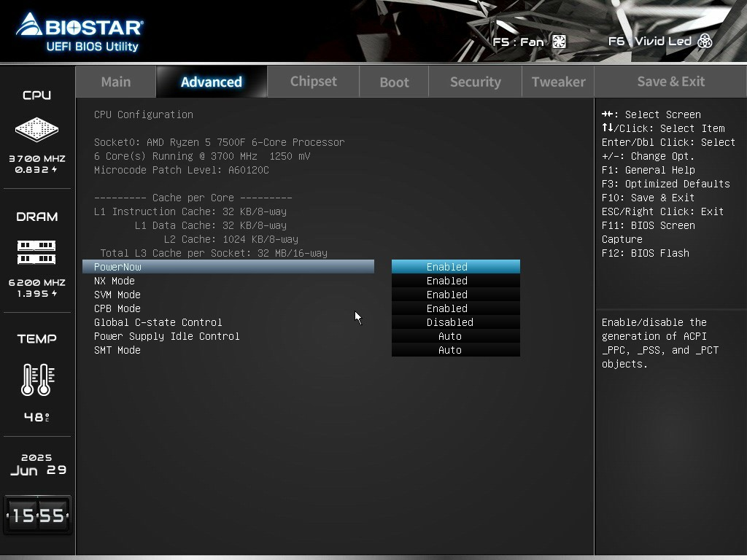Click the Jun 29 date display
Screen dimensions: 747x560
pos(38,470)
